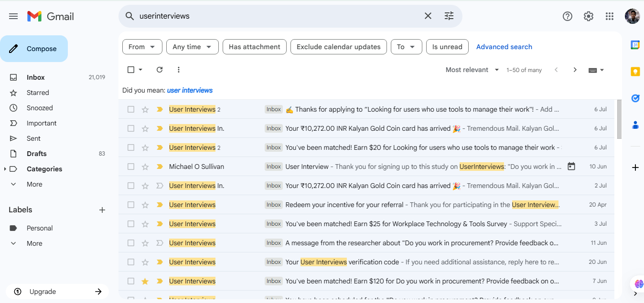Open the From filter dropdown
The height and width of the screenshot is (303, 644).
(x=142, y=47)
